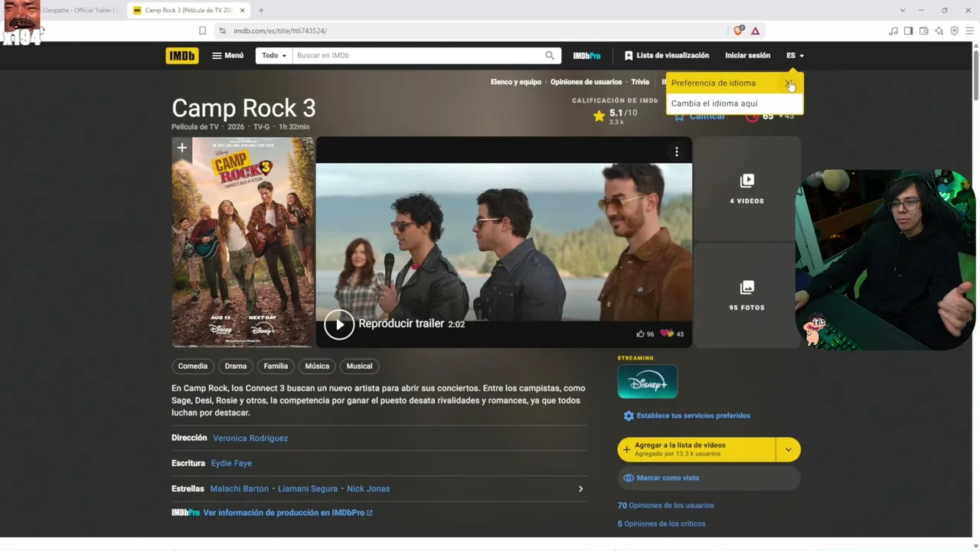This screenshot has width=980, height=551.
Task: Go to the IMDb home logo
Action: tap(181, 55)
